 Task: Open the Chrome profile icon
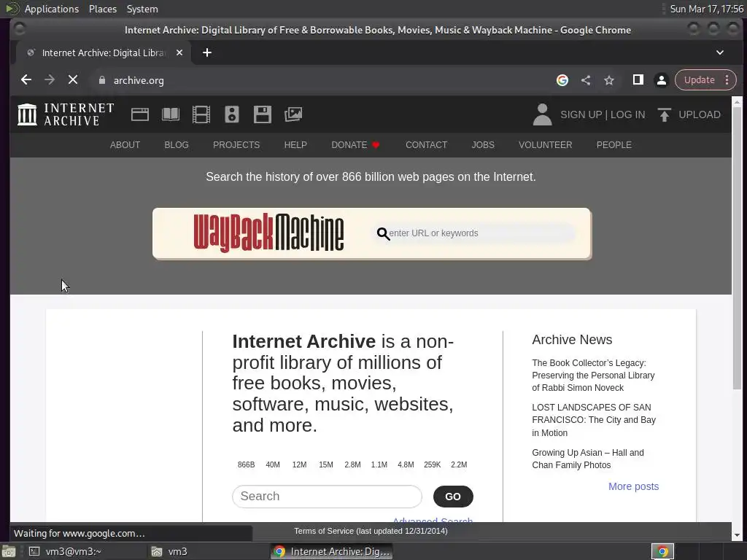tap(661, 80)
